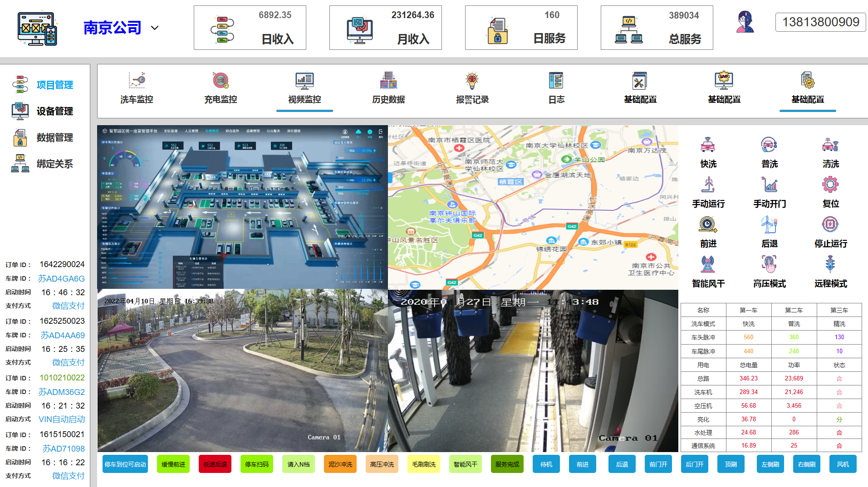Click license plate 苏AD4GA6G
The height and width of the screenshot is (487, 868).
click(x=61, y=278)
